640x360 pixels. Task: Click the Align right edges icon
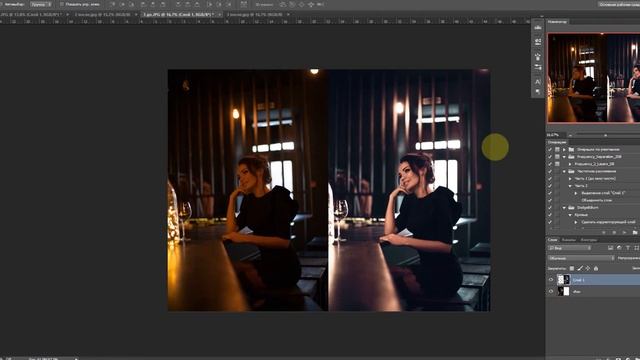163,4
